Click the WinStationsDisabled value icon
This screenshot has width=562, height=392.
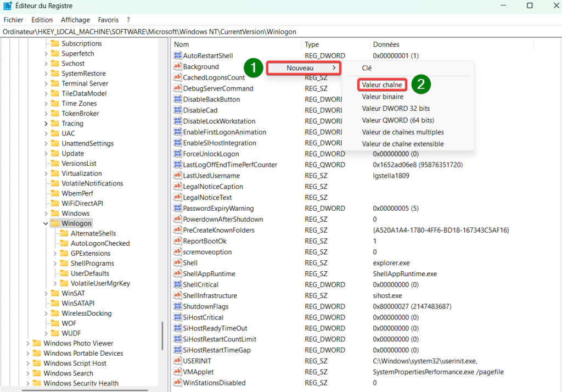point(177,383)
